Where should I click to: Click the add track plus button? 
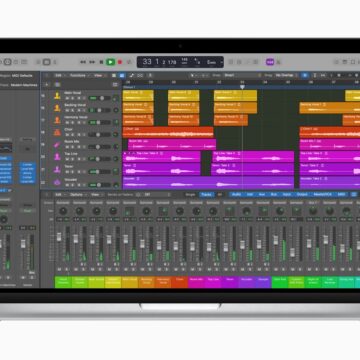point(46,85)
